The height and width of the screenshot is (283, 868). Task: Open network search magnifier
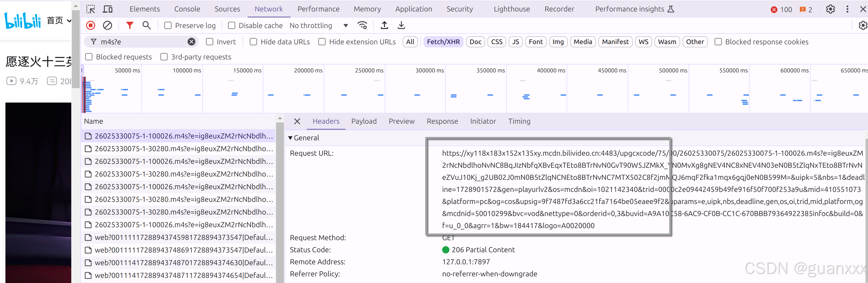pos(146,25)
